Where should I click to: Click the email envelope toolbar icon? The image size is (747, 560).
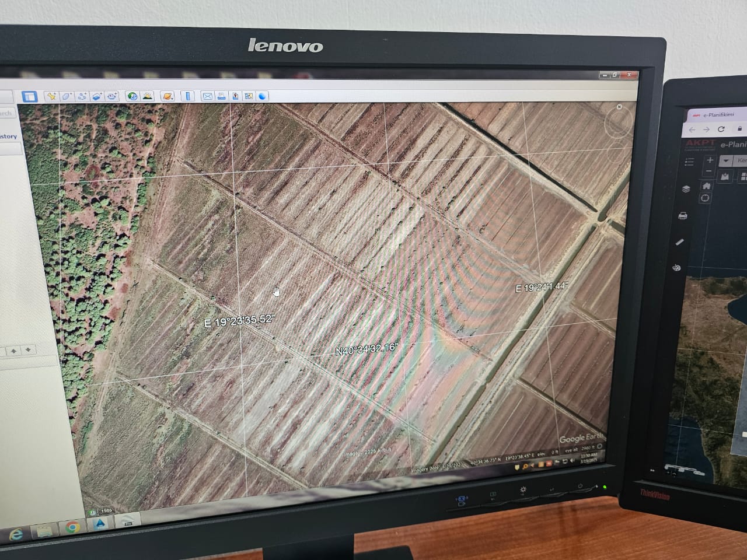(x=208, y=96)
